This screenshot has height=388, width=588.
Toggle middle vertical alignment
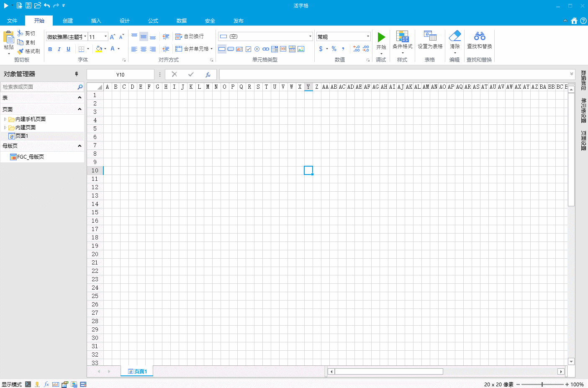click(x=144, y=37)
